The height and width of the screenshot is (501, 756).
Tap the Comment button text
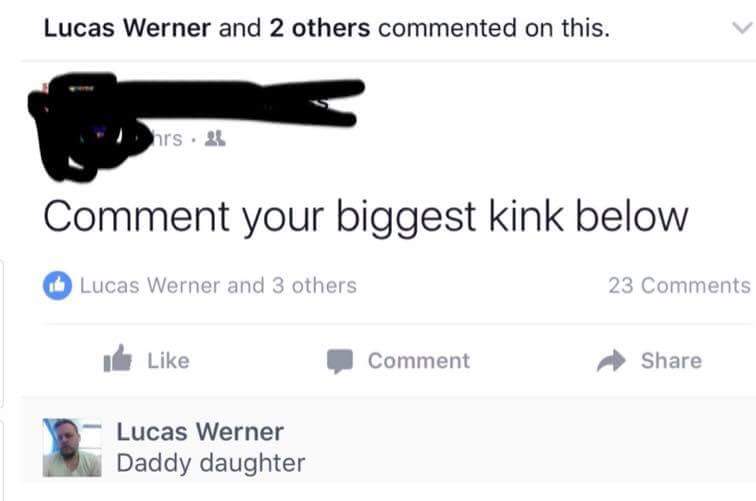(418, 361)
